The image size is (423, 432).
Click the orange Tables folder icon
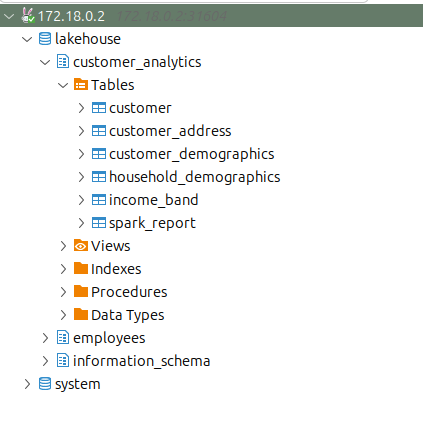tap(81, 85)
